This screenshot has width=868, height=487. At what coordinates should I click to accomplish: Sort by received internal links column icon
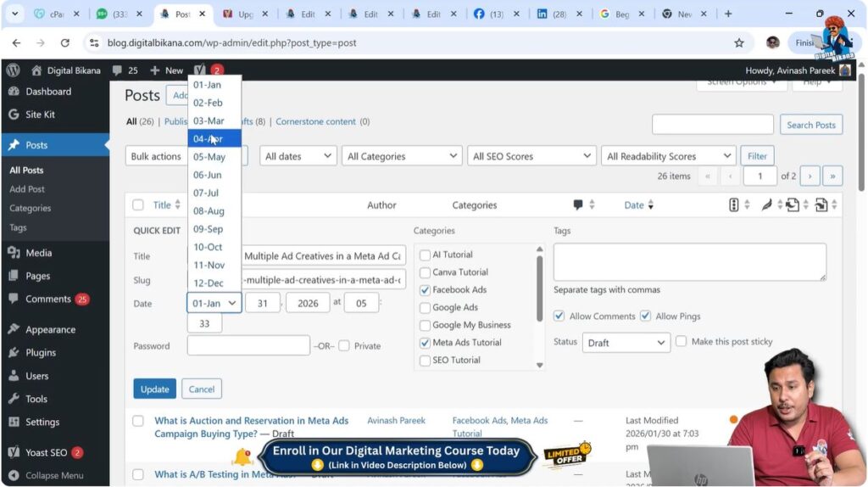(x=821, y=205)
